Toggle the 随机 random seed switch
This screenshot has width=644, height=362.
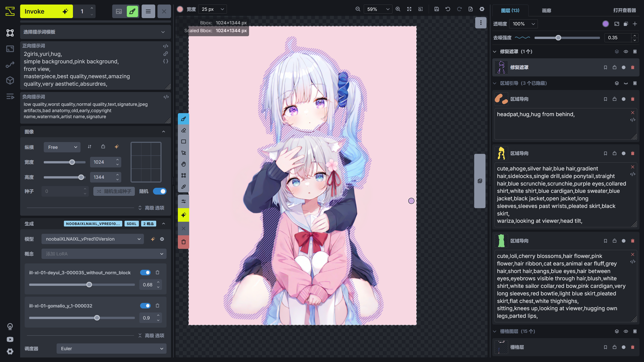(160, 191)
